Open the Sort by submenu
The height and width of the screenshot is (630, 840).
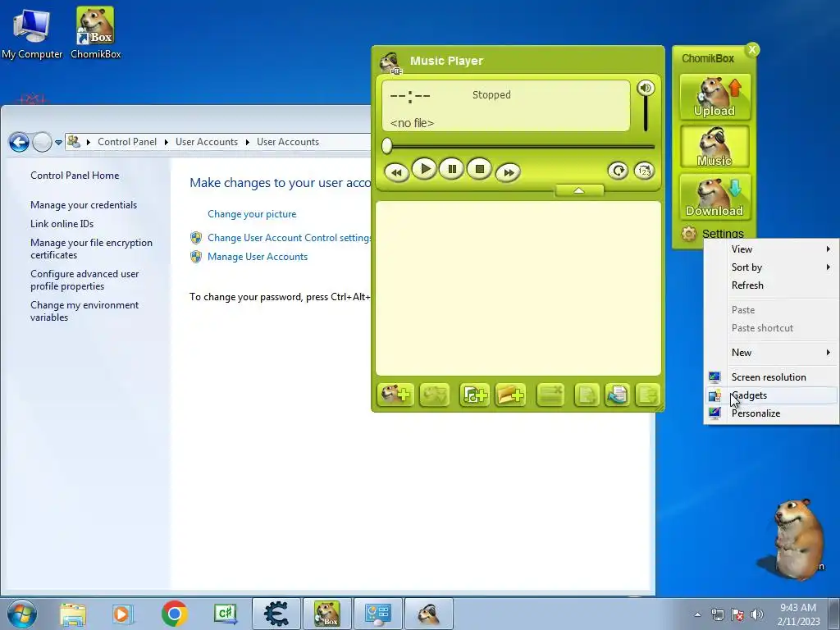pyautogui.click(x=772, y=267)
